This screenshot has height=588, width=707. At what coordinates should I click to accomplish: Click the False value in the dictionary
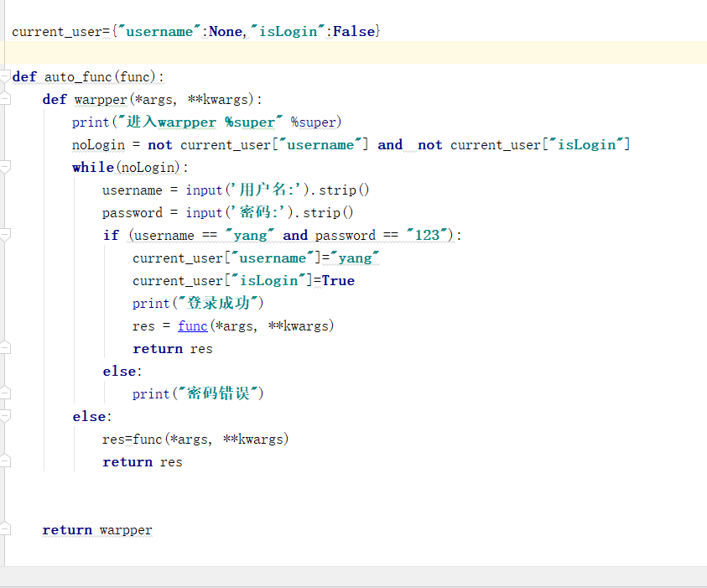click(x=354, y=32)
